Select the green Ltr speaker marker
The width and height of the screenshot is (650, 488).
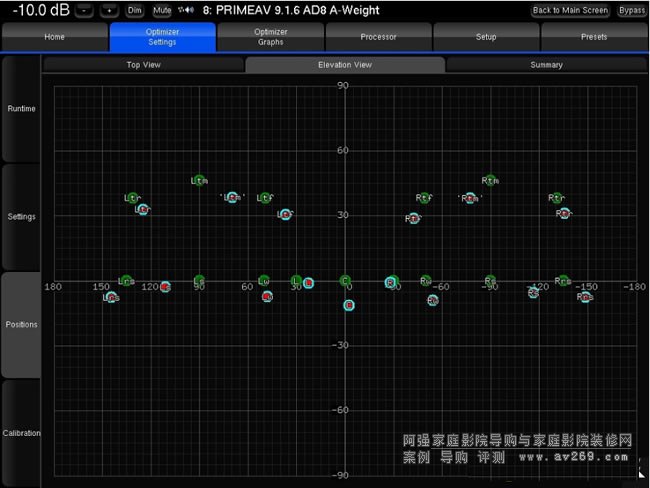click(131, 198)
